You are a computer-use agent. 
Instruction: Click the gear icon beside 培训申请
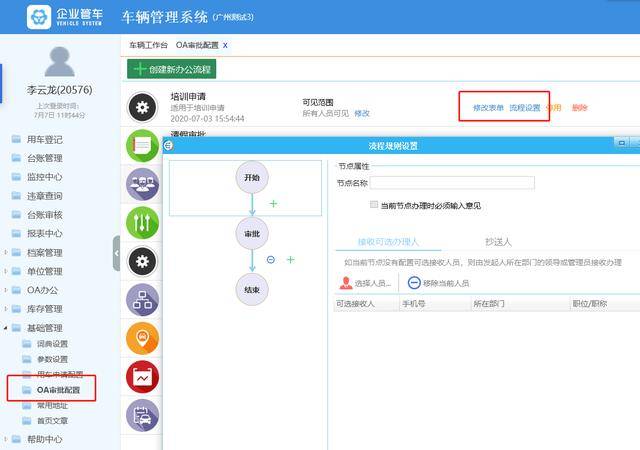(x=142, y=107)
